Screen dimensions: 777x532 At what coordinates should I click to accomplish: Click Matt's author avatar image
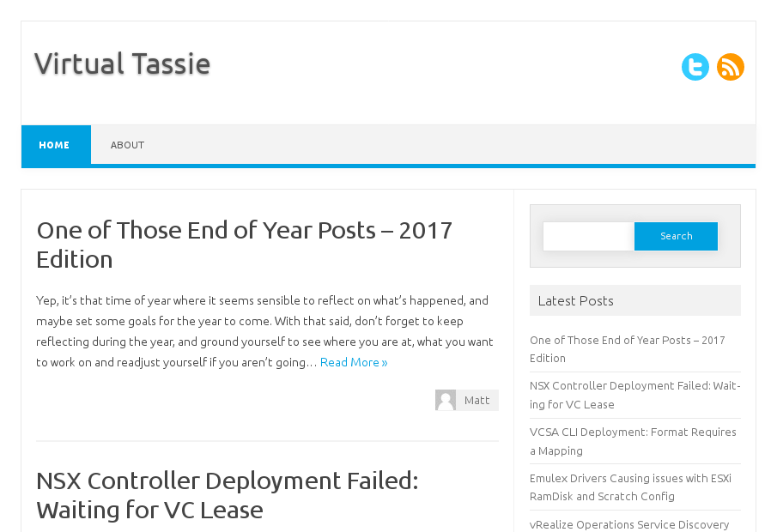(x=446, y=400)
